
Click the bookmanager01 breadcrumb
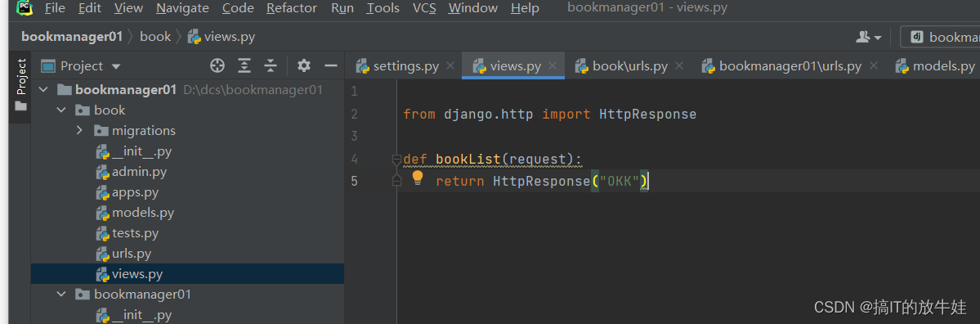(72, 36)
